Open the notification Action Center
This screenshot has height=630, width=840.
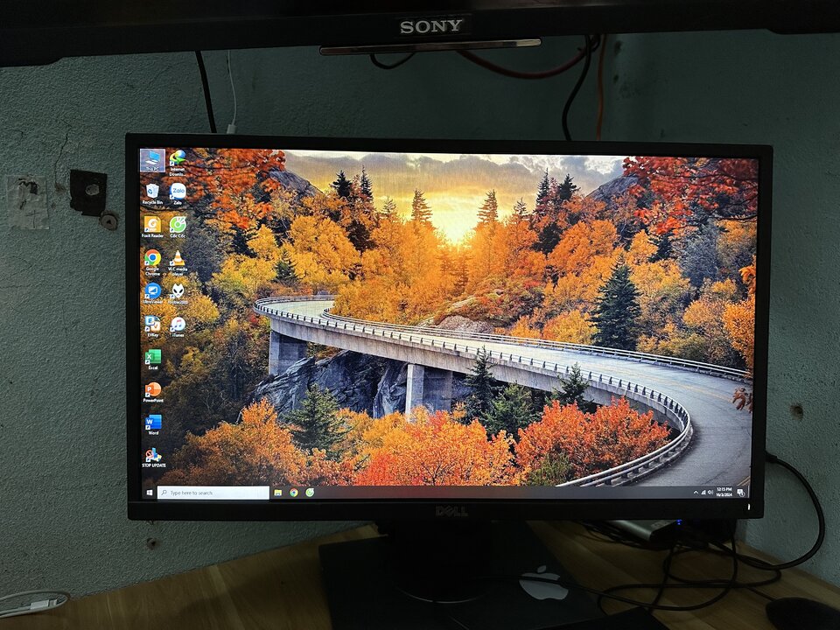[740, 493]
